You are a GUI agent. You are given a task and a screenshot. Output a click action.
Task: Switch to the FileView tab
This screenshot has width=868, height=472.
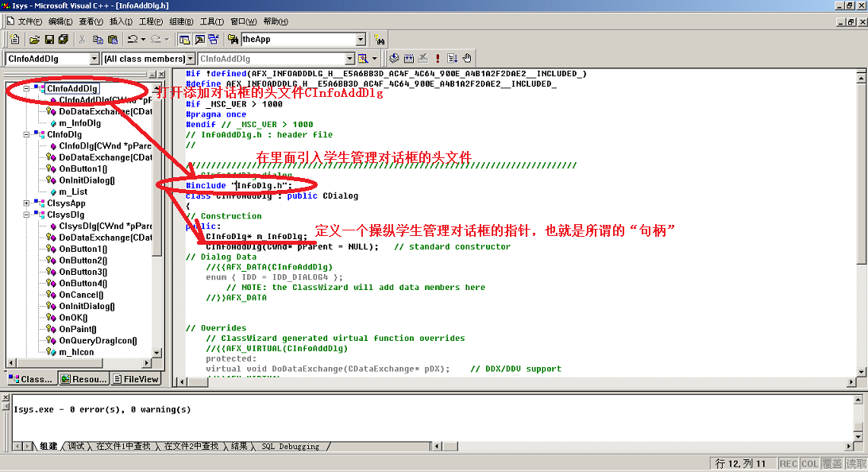click(x=136, y=379)
